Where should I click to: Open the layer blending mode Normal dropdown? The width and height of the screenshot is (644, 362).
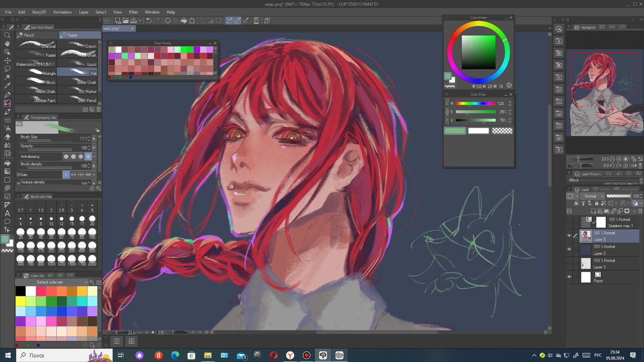click(x=592, y=196)
